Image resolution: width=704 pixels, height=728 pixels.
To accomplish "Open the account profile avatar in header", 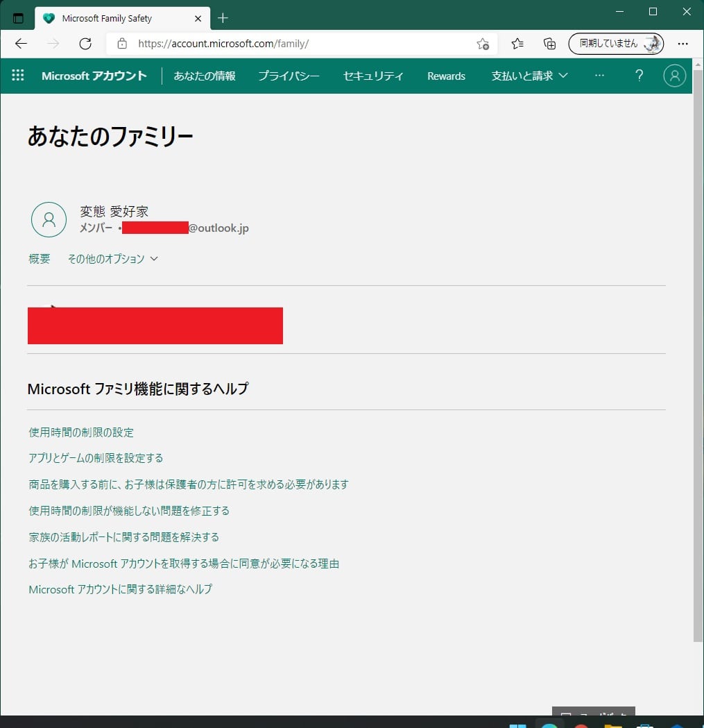I will click(675, 75).
